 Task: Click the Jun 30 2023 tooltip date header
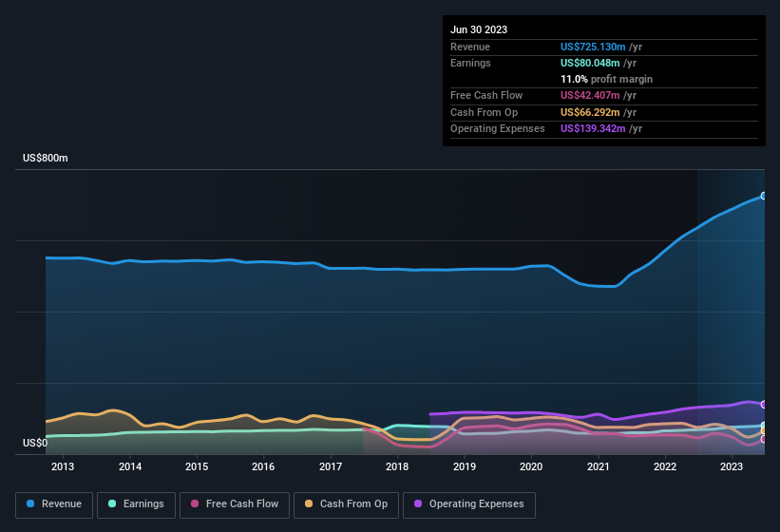pyautogui.click(x=479, y=29)
